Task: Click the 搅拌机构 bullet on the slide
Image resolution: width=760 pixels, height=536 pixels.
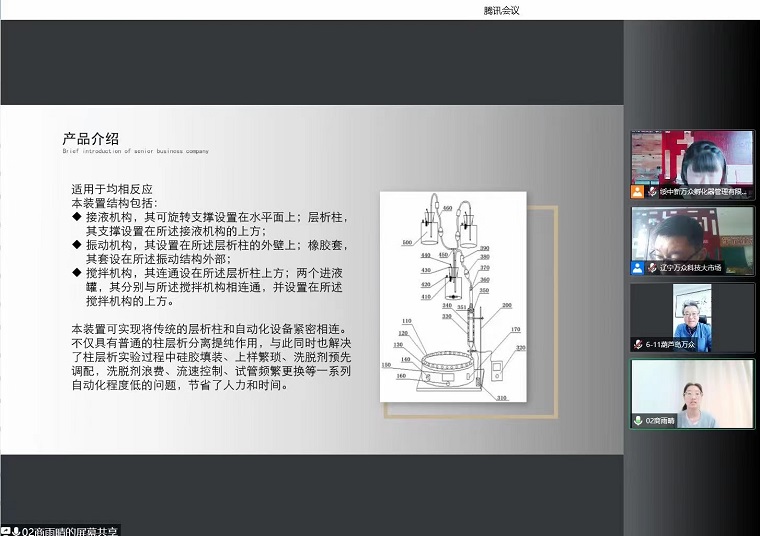Action: 207,287
